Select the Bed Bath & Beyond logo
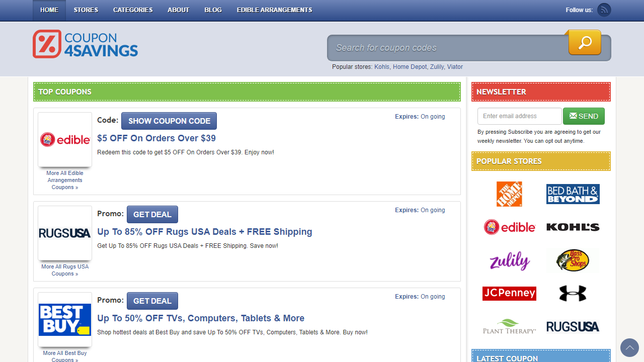Viewport: 644px width, 362px height. pyautogui.click(x=573, y=194)
